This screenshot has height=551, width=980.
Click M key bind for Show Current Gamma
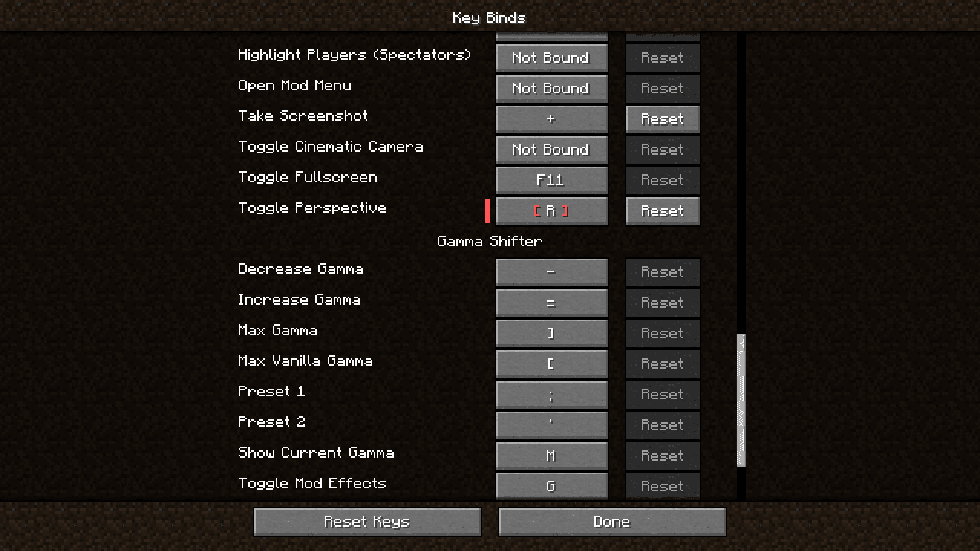pos(551,456)
